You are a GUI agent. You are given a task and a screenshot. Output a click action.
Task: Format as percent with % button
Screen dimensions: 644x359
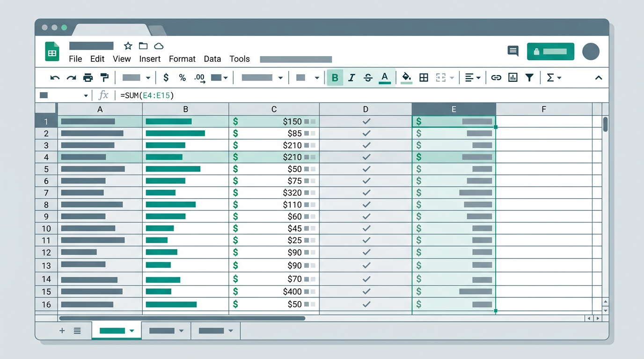(183, 78)
